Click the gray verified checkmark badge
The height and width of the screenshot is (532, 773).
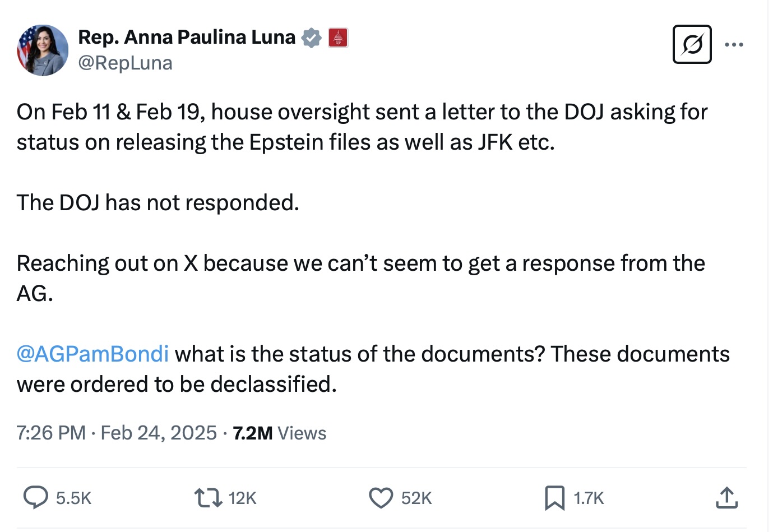(311, 38)
